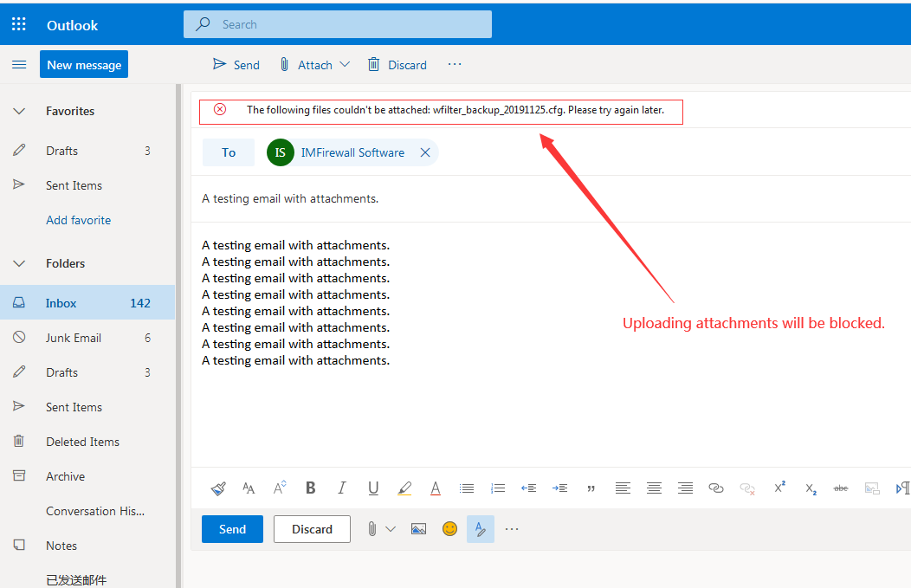
Task: Click the insert pictures inline icon
Action: (418, 529)
